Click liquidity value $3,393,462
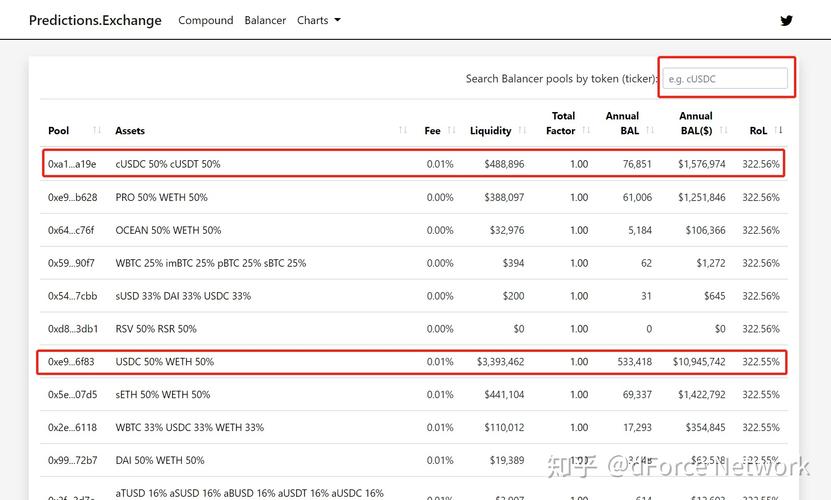 [x=500, y=362]
